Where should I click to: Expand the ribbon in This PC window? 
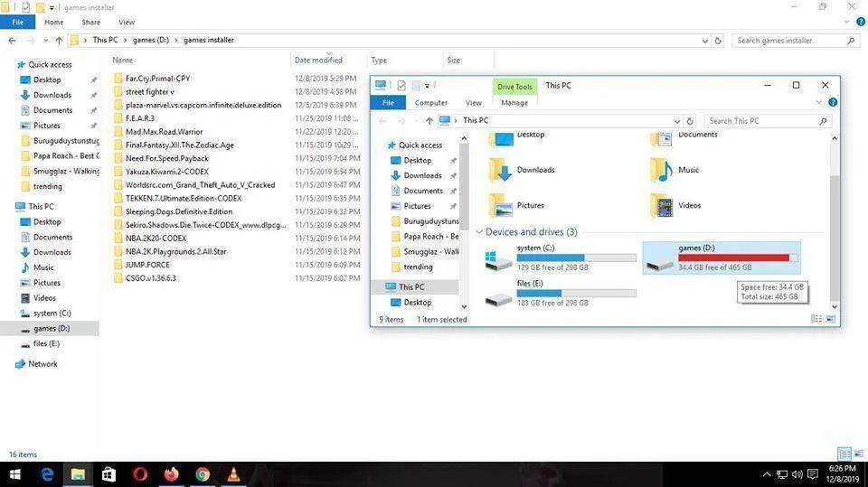point(819,102)
